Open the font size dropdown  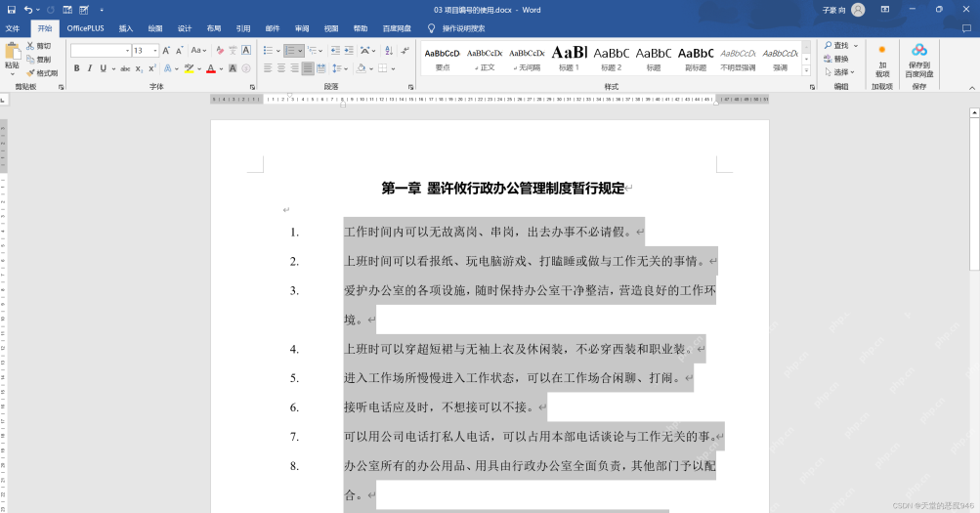pyautogui.click(x=155, y=51)
